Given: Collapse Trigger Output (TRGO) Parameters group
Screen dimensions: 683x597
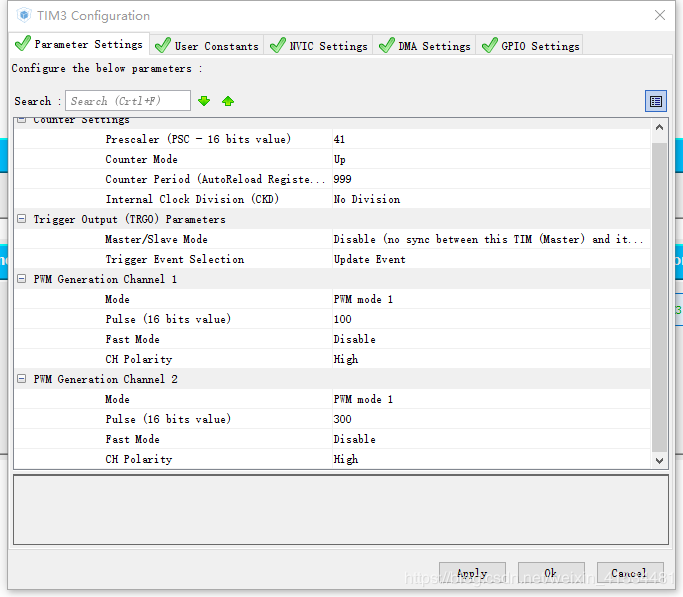Looking at the screenshot, I should coord(21,219).
